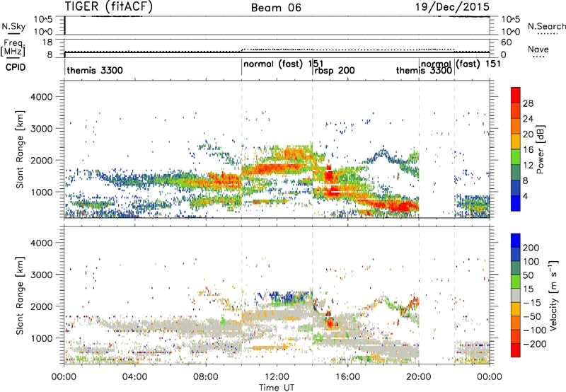The image size is (566, 392).
Task: Click the N.Search legend label
Action: point(546,26)
